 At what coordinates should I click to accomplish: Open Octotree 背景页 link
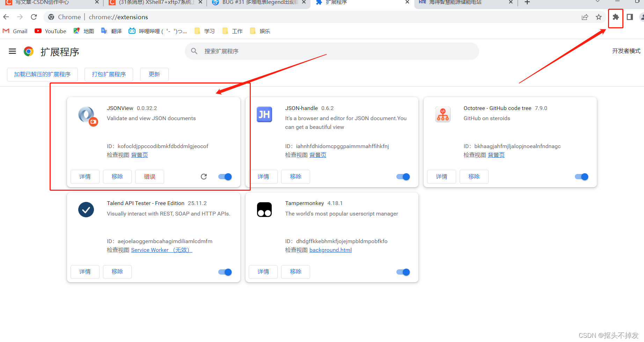click(496, 155)
